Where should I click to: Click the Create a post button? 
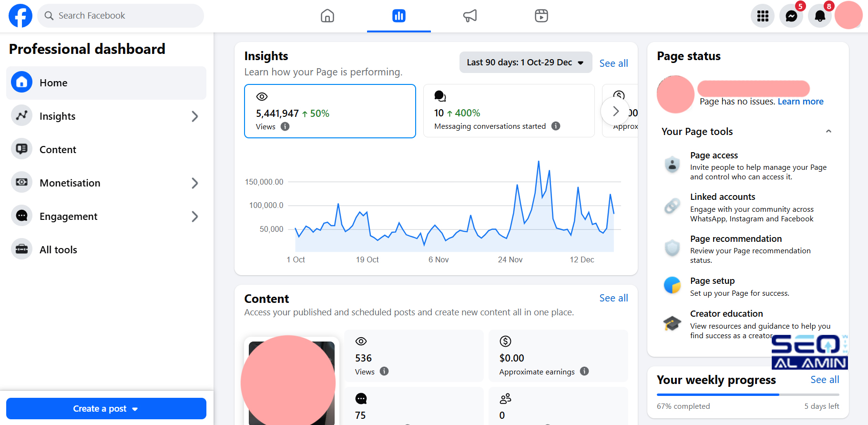[106, 409]
